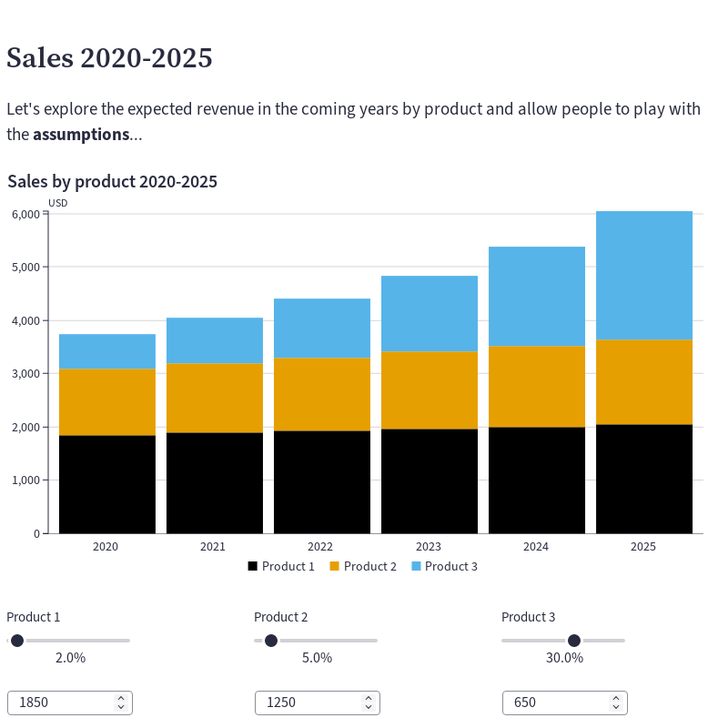This screenshot has height=728, width=728.
Task: Toggle Product 1 in the chart legend
Action: (x=281, y=566)
